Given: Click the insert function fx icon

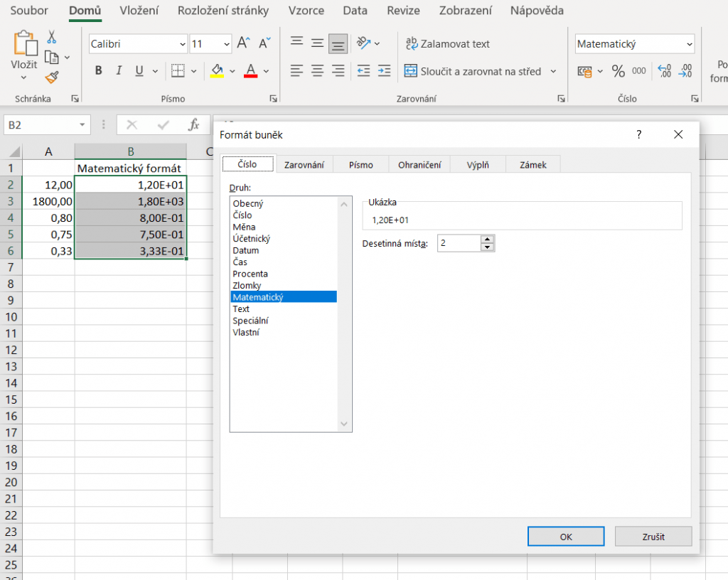Looking at the screenshot, I should pyautogui.click(x=193, y=125).
